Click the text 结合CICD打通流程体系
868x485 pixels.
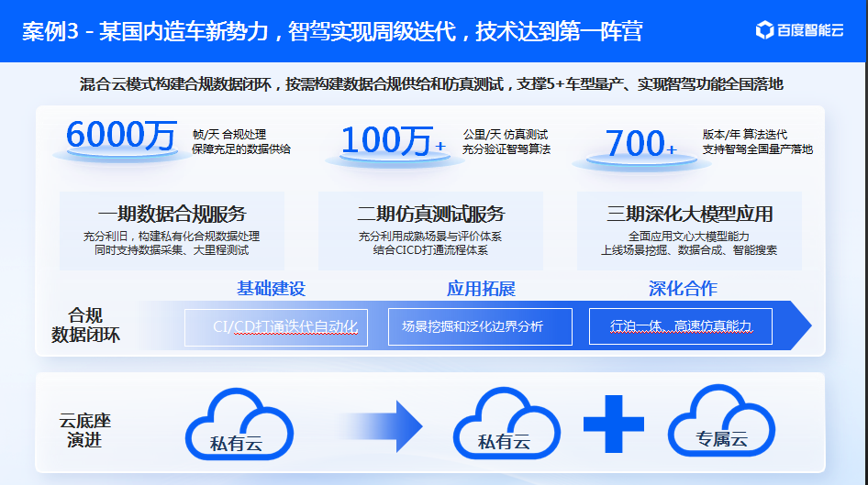pos(430,250)
